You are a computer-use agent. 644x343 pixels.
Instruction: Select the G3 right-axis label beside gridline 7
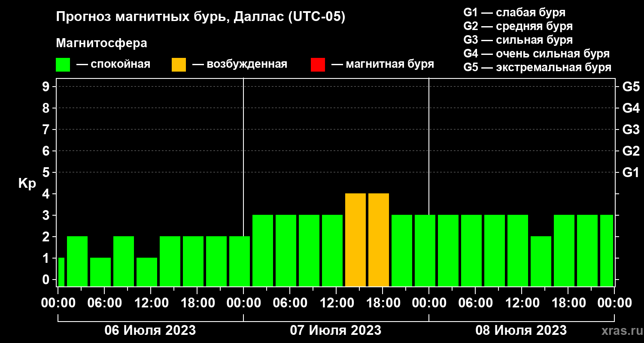pyautogui.click(x=631, y=129)
